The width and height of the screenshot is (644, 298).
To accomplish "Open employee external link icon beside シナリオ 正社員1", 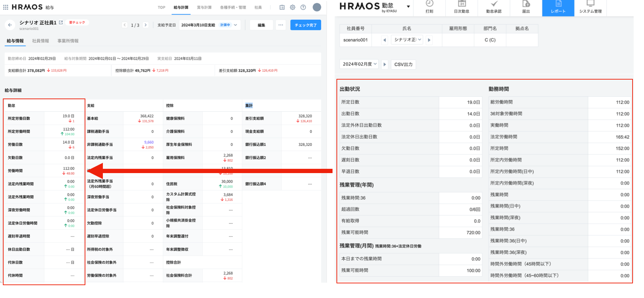I will [61, 22].
